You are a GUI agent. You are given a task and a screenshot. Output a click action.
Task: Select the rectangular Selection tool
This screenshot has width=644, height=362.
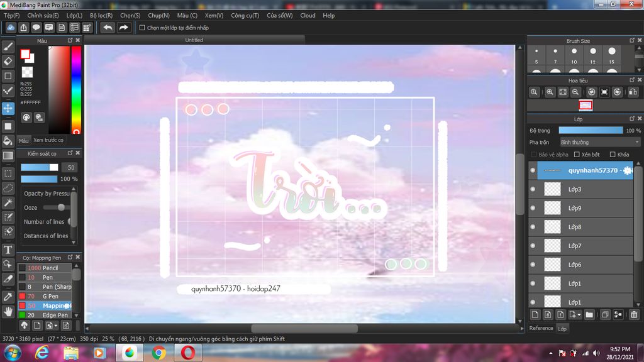click(x=8, y=173)
